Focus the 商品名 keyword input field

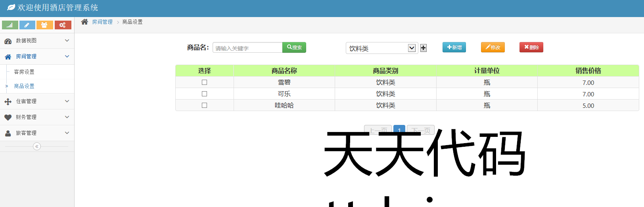point(247,48)
